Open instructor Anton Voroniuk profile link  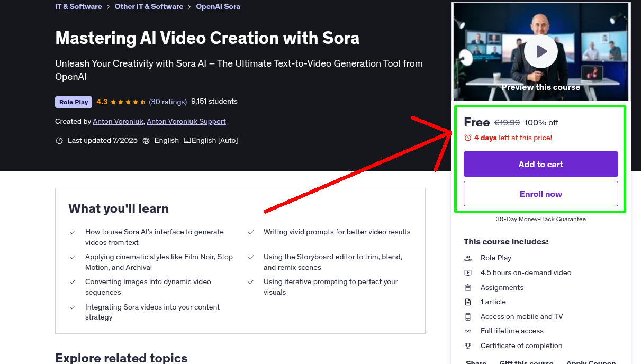118,121
